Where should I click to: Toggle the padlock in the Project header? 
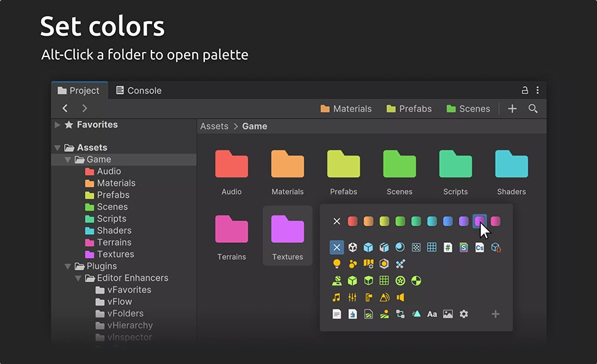click(x=523, y=90)
